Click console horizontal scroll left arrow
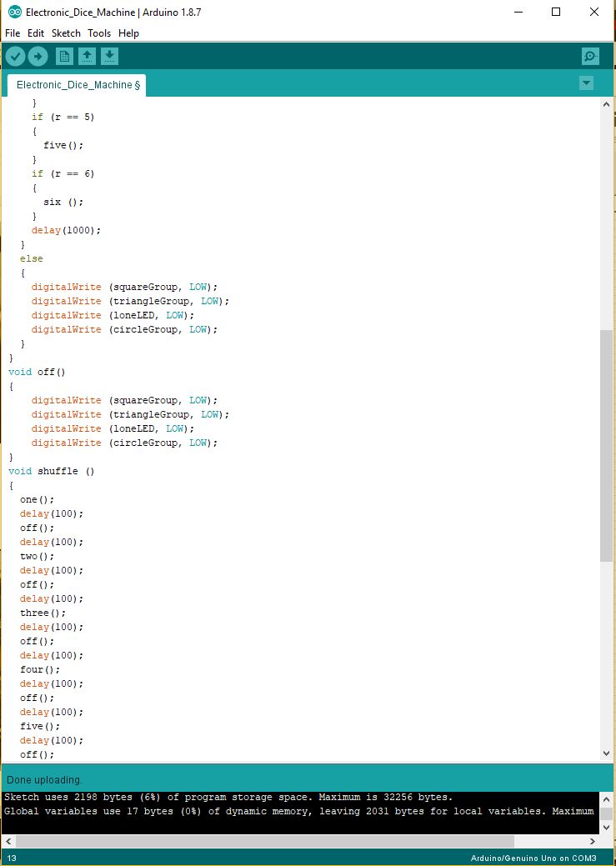This screenshot has height=866, width=616. pos(8,841)
